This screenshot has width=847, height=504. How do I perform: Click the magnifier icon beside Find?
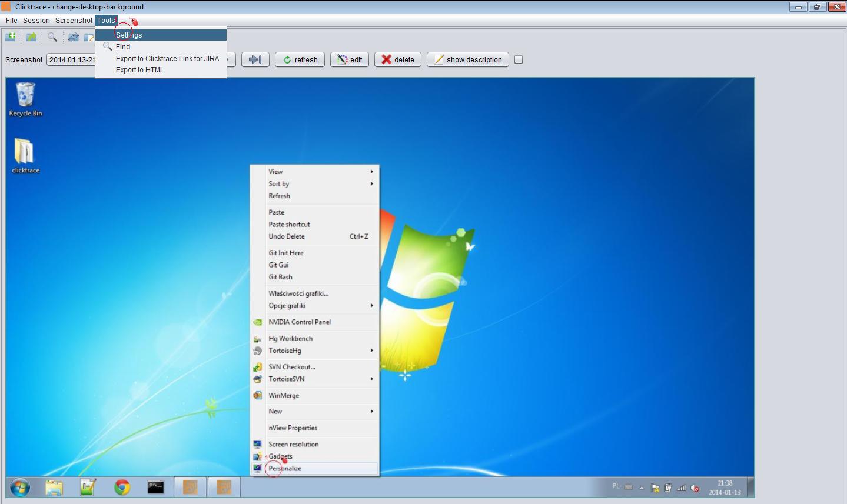(107, 46)
